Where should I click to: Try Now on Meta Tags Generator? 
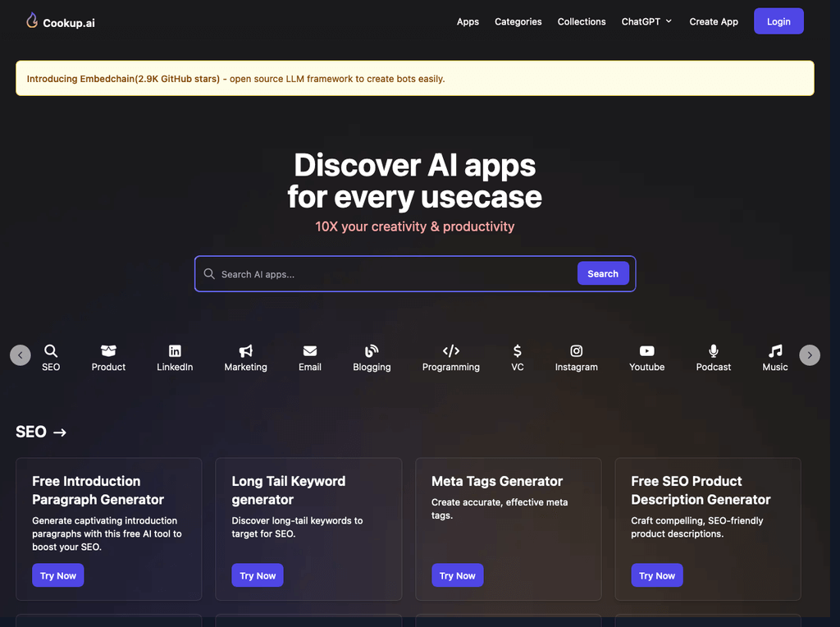tap(458, 575)
